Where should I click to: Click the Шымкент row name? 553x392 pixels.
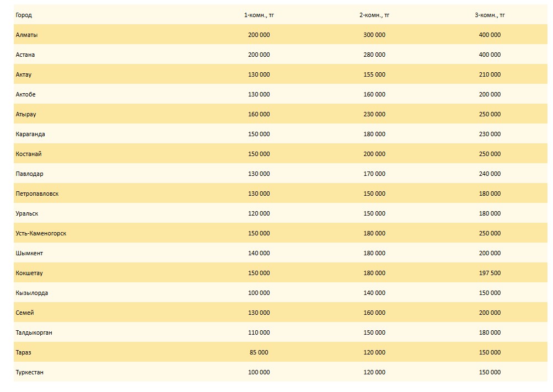point(29,253)
